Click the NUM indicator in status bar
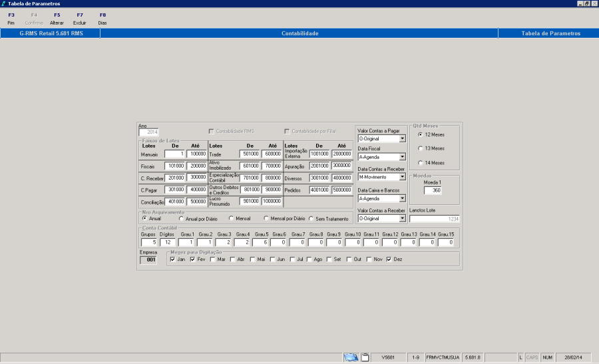This screenshot has width=599, height=364. pyautogui.click(x=548, y=357)
